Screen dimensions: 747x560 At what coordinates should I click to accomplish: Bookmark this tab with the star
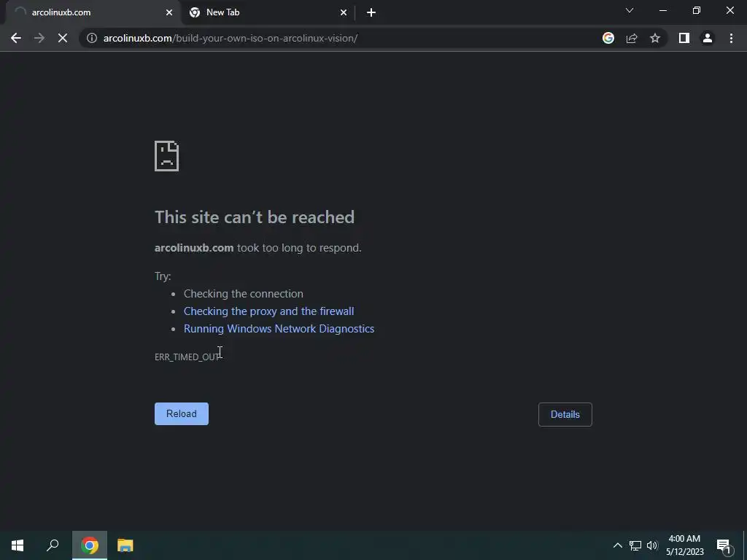(655, 38)
